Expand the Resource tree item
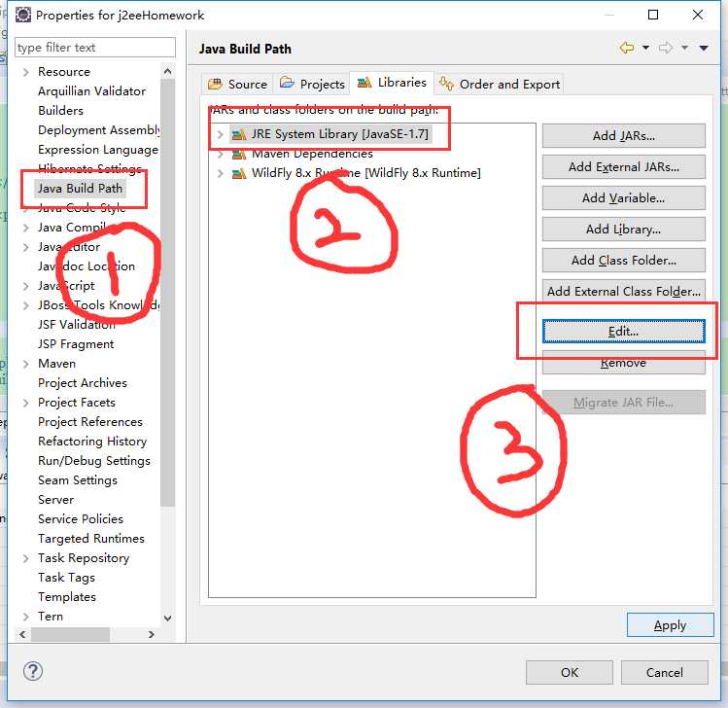 (x=26, y=72)
